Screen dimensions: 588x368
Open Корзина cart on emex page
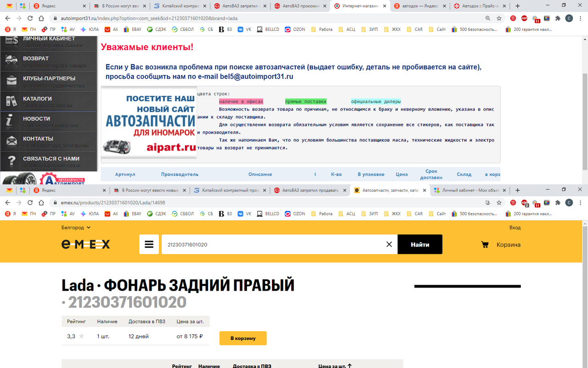[501, 245]
